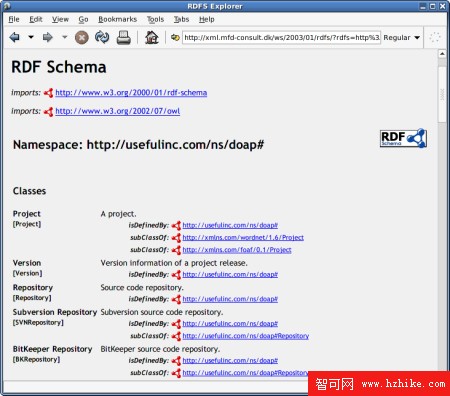Open the File menu
The image size is (450, 396).
(14, 19)
